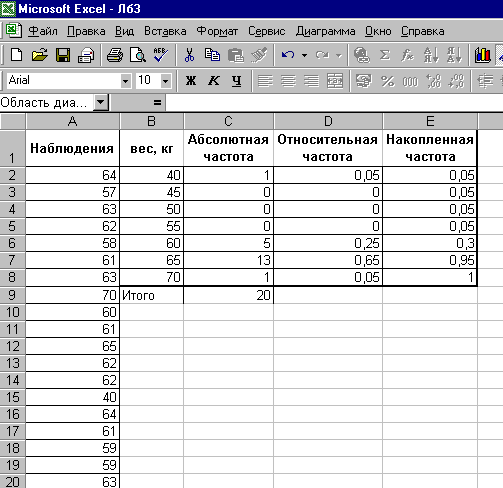The image size is (503, 488).
Task: Sort ascending with A-Z icon
Action: (431, 55)
